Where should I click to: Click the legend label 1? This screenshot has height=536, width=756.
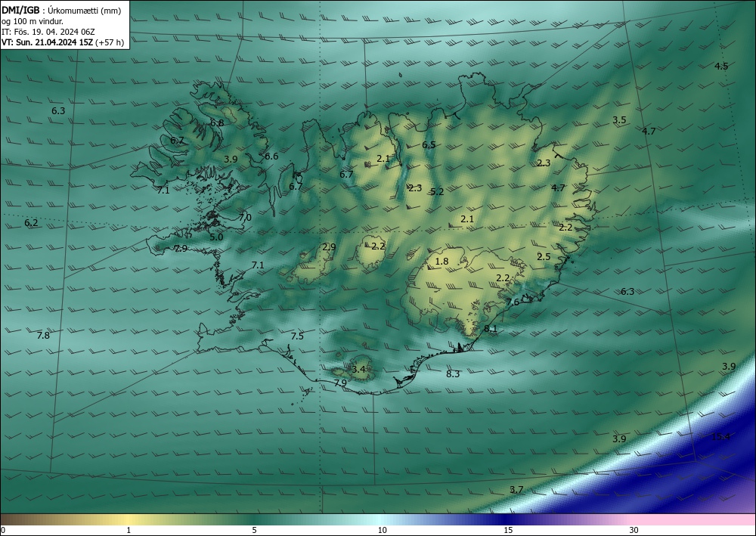(x=129, y=530)
